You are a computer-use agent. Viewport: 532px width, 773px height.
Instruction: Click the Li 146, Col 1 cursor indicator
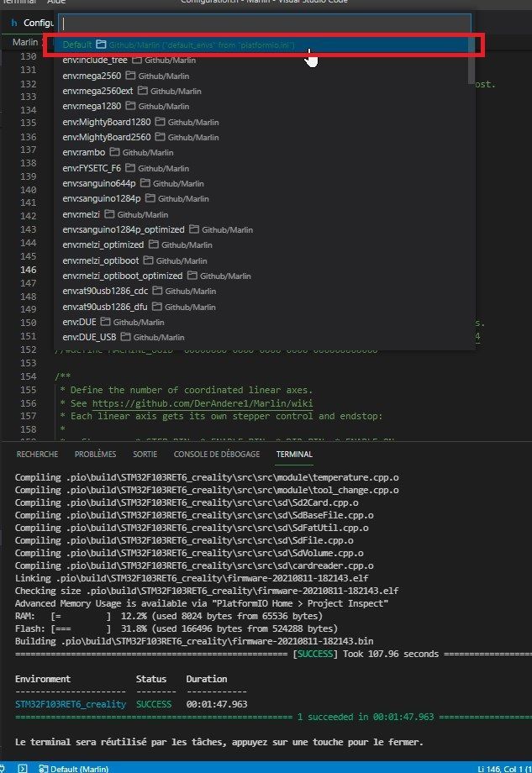pyautogui.click(x=505, y=769)
